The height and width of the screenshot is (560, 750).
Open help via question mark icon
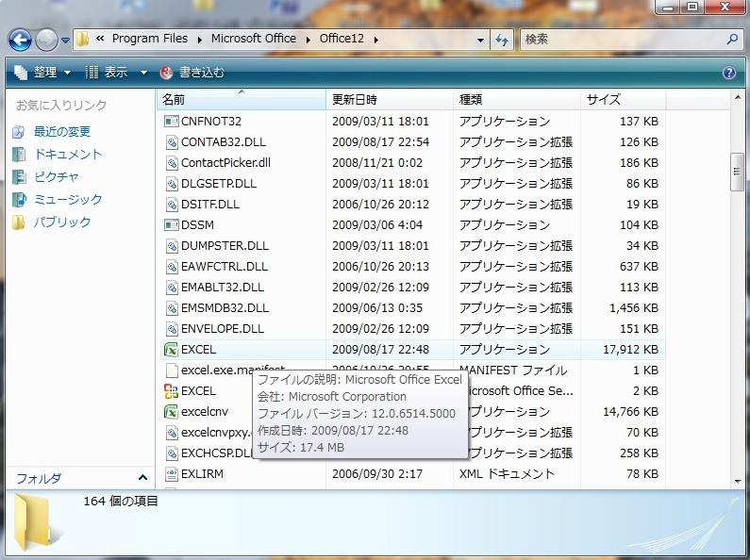pyautogui.click(x=729, y=73)
